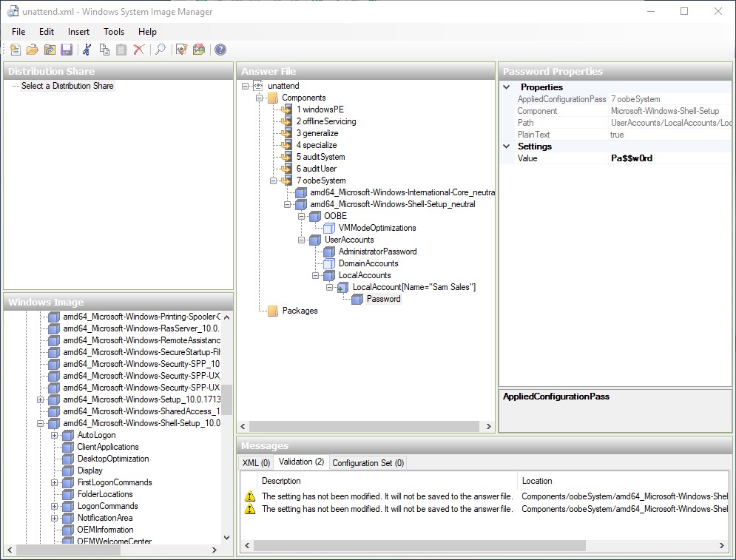This screenshot has height=560, width=736.
Task: Open the Tools menu
Action: [114, 32]
